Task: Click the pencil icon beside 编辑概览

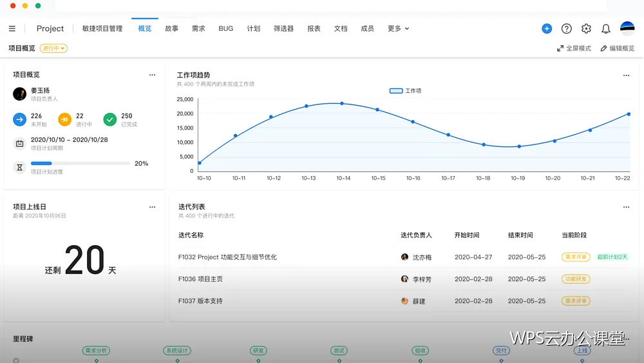Action: coord(603,48)
